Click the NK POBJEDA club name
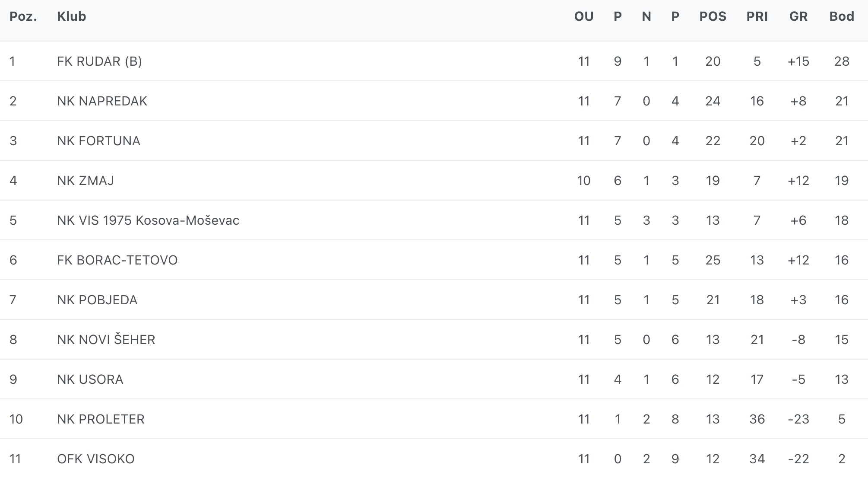 click(97, 300)
